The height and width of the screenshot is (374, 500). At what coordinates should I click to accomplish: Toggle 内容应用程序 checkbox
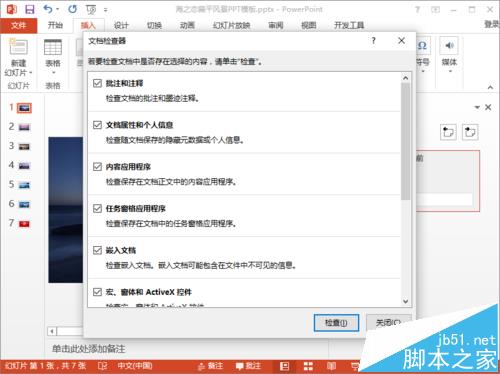point(97,167)
